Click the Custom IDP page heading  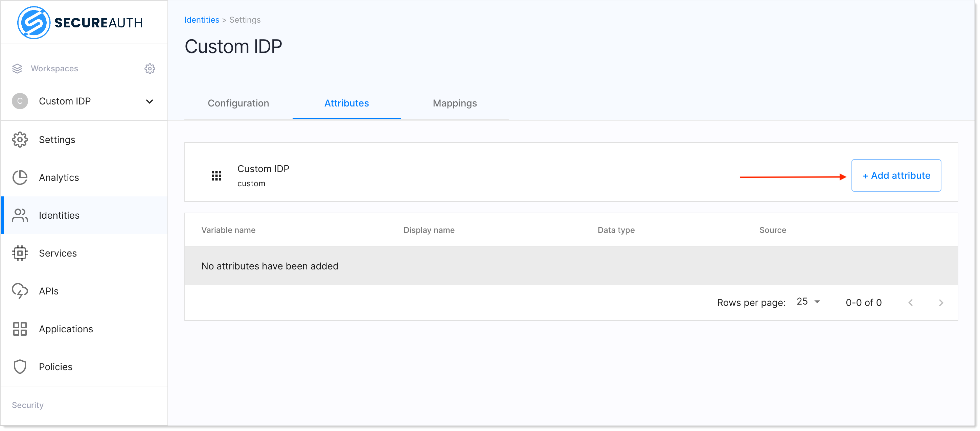point(233,47)
